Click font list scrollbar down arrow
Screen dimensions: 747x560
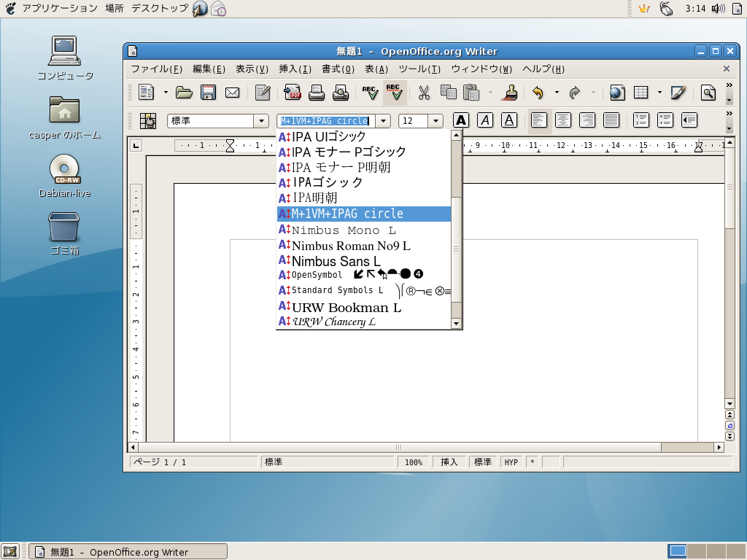tap(456, 324)
